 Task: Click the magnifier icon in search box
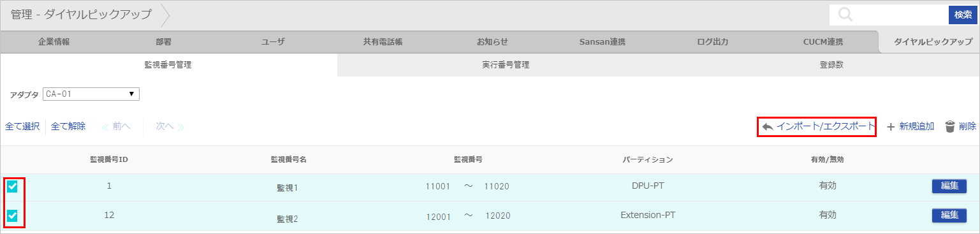[845, 15]
